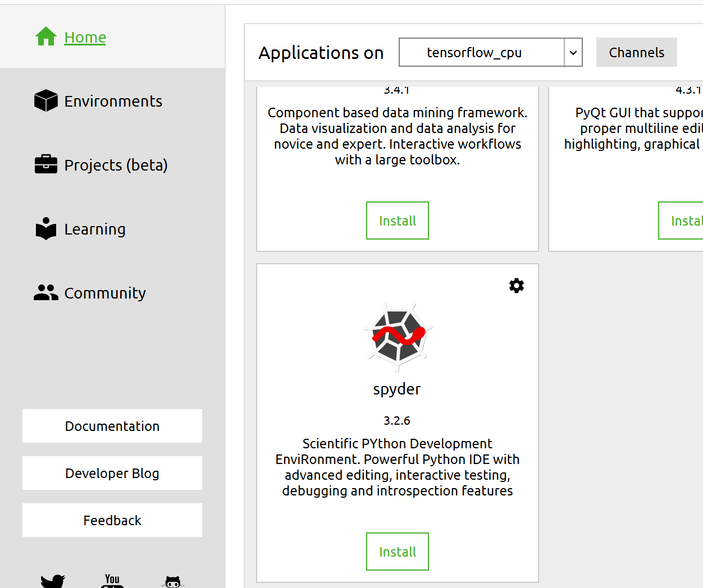Click the spyder application logo
Screen dimensions: 703x588
coord(398,337)
